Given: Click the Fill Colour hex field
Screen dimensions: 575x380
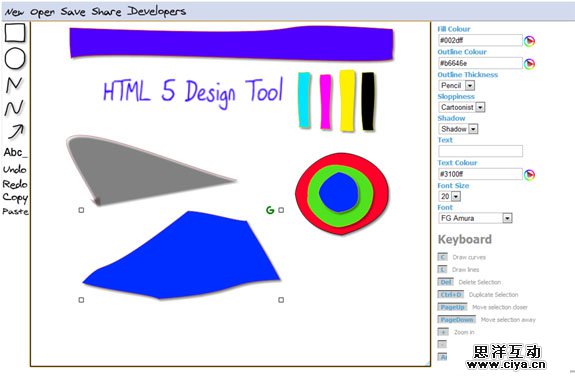Looking at the screenshot, I should click(x=480, y=40).
